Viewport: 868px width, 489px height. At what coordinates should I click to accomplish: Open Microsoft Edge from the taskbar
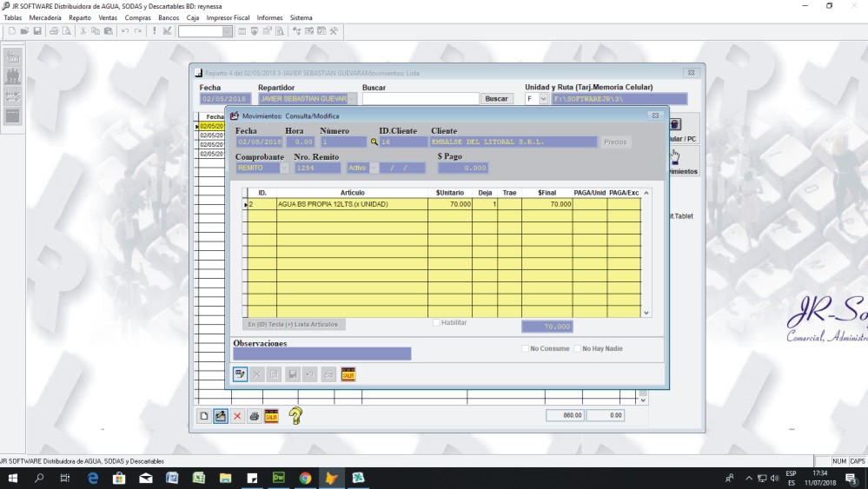92,478
